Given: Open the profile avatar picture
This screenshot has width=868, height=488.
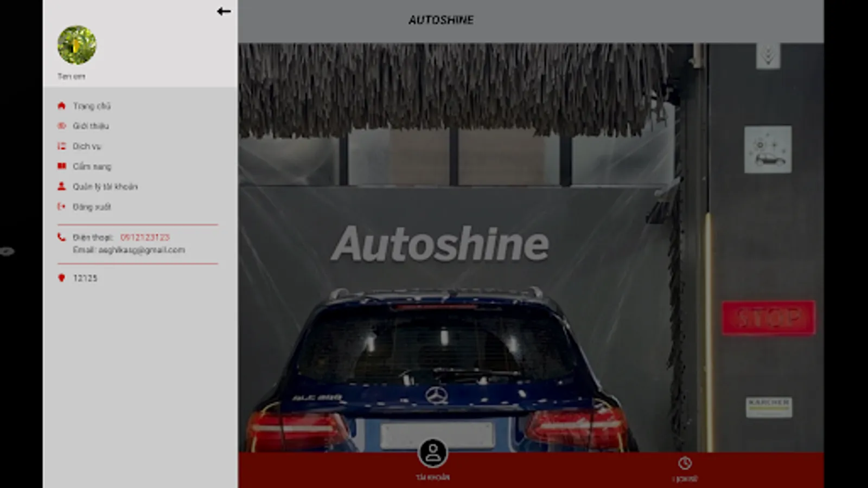Looking at the screenshot, I should coord(77,45).
